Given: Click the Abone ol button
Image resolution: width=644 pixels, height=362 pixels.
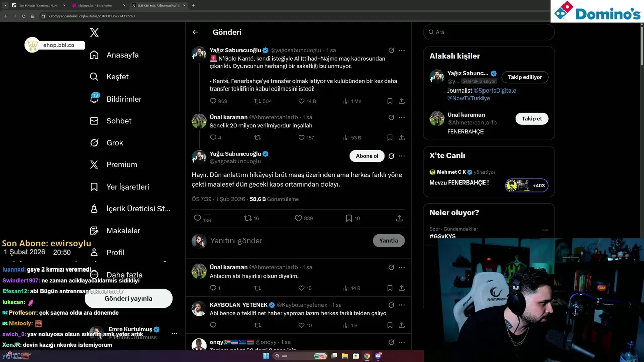Looking at the screenshot, I should pyautogui.click(x=367, y=156).
